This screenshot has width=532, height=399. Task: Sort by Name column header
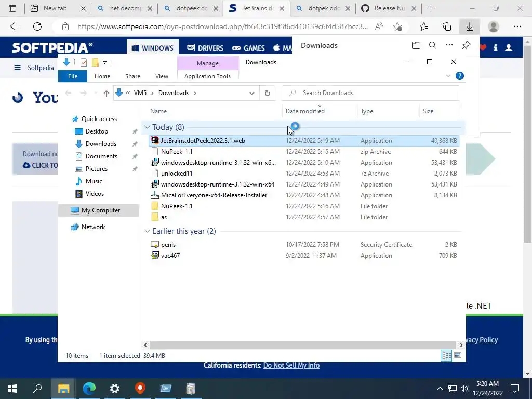[216, 111]
